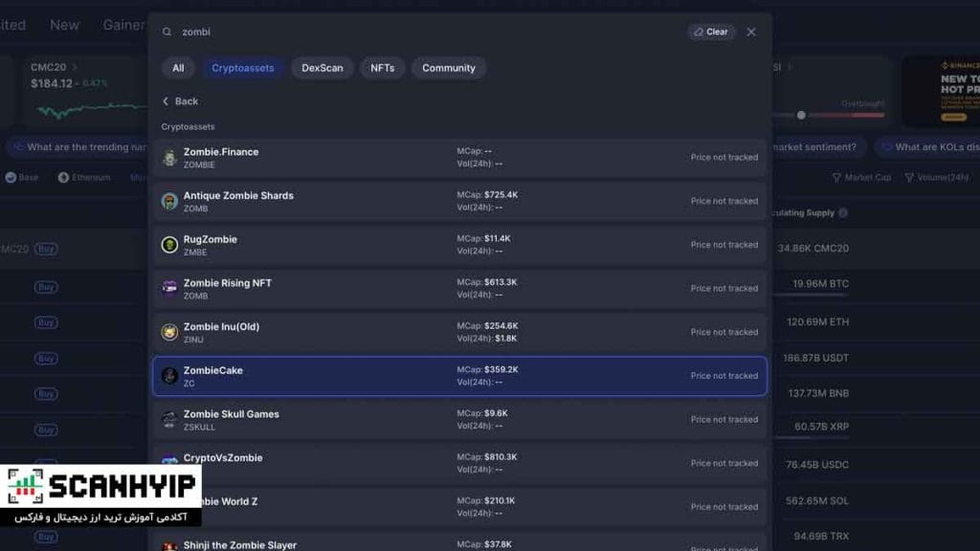Click the Volume(24h) filter icon
Screen dimensions: 980x551
tap(909, 178)
